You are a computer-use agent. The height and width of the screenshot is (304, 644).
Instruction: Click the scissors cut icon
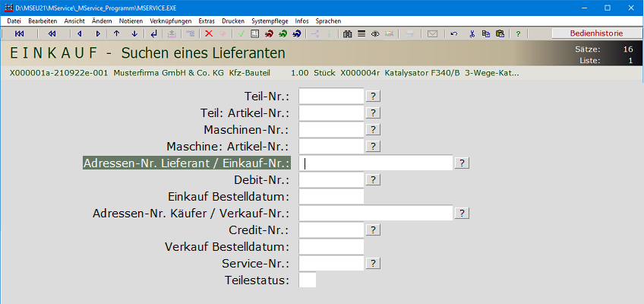click(472, 33)
